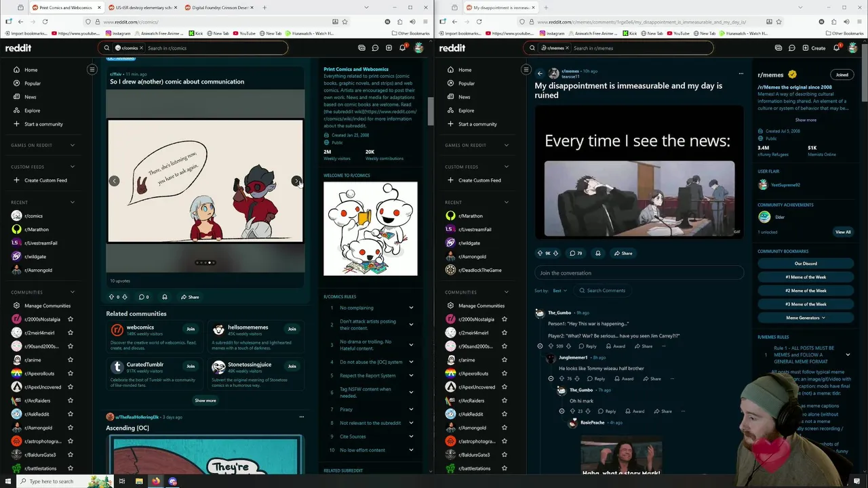
Task: Click Search Comments field
Action: (x=601, y=291)
